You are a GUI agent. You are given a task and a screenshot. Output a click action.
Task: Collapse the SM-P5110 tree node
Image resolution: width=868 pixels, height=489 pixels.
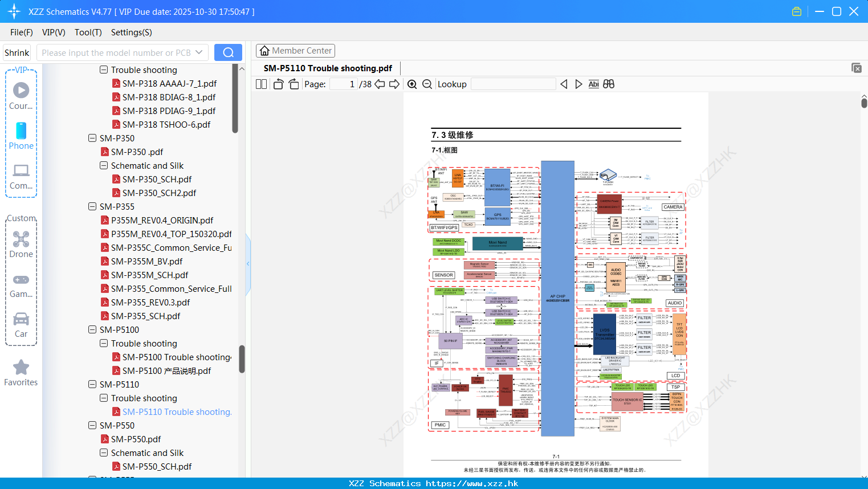(x=92, y=384)
